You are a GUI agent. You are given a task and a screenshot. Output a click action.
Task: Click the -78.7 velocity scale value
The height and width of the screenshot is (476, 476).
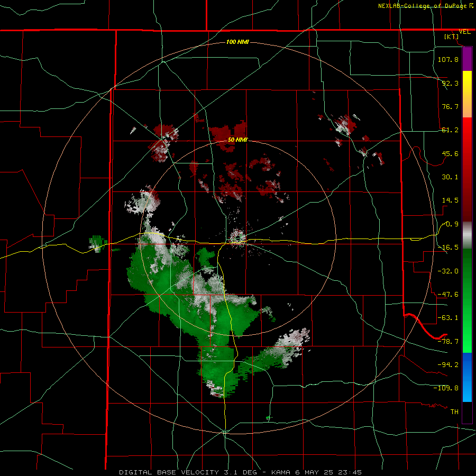(448, 342)
